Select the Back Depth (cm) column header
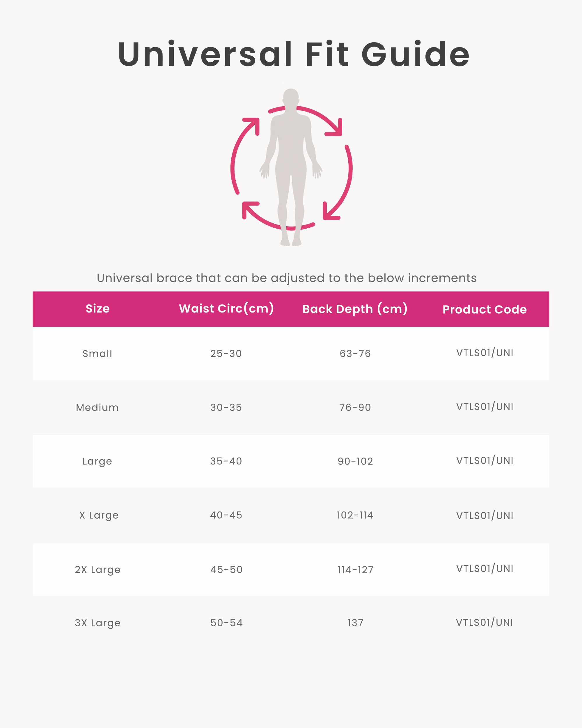Screen dimensions: 582x728 tap(355, 309)
